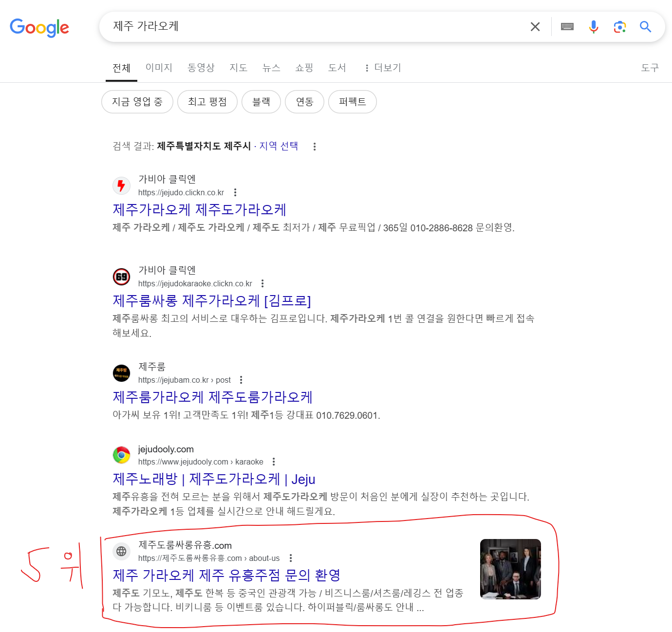Apply the 연동 filter chip
672x632 pixels.
[304, 102]
